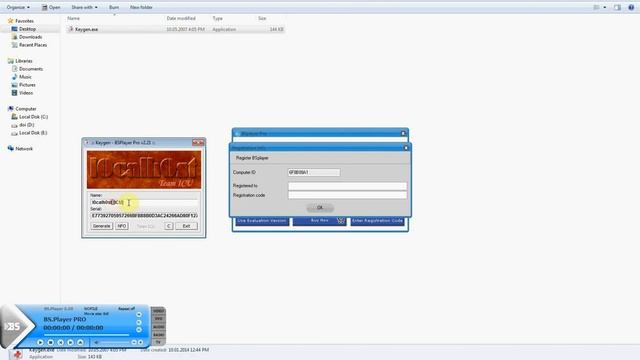Click the Serial field in Keygen window
Image resolution: width=640 pixels, height=360 pixels.
click(144, 216)
